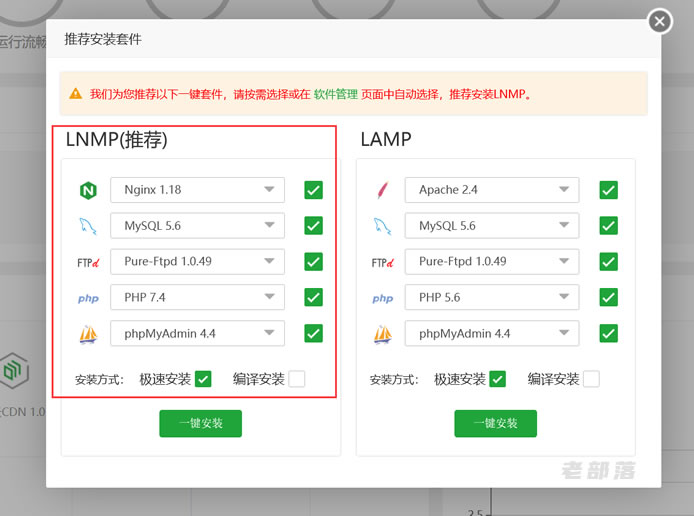The height and width of the screenshot is (516, 694).
Task: Open the Apache 2.4 version dropdown
Action: coord(492,190)
